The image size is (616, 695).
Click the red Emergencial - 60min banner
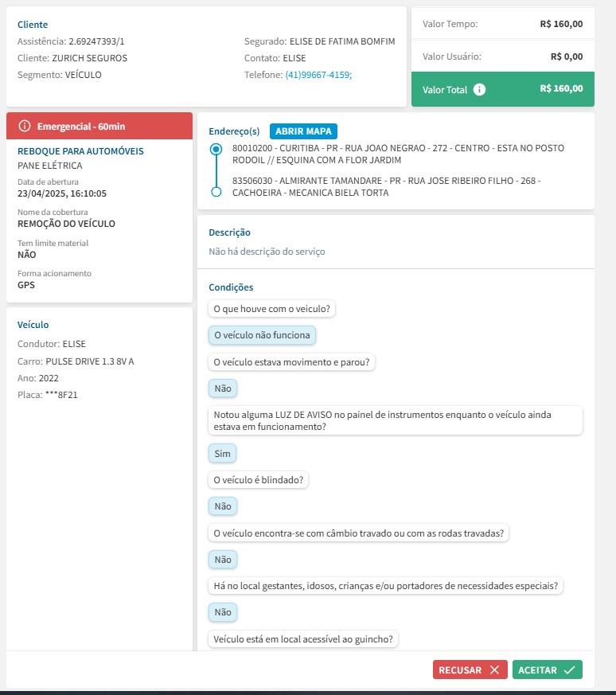(x=99, y=126)
